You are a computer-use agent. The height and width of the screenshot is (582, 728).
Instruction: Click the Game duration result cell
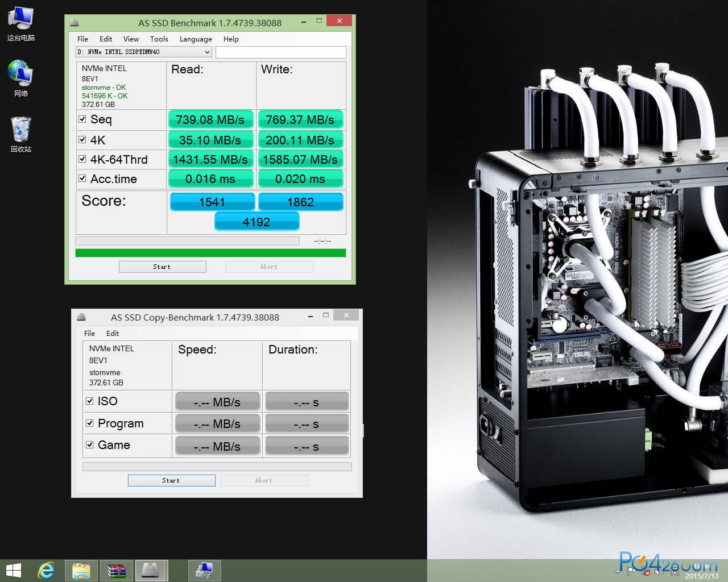click(x=307, y=446)
